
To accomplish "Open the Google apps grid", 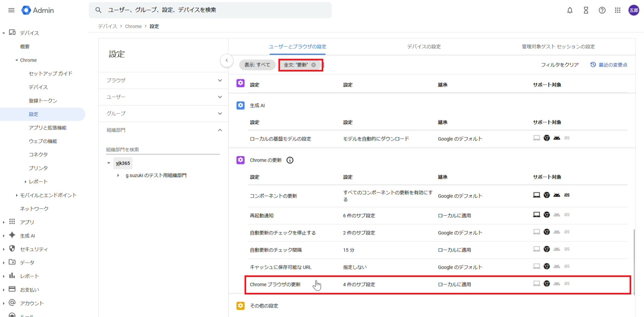I will coord(618,10).
